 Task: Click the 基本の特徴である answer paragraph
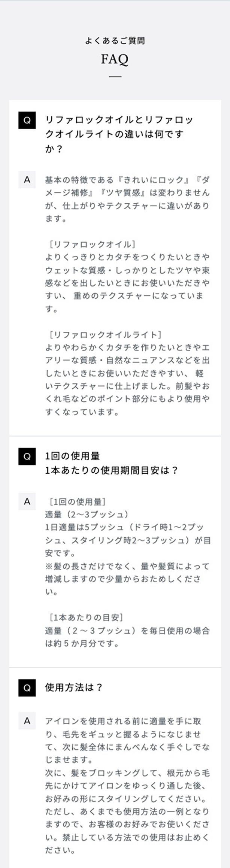coord(127,199)
